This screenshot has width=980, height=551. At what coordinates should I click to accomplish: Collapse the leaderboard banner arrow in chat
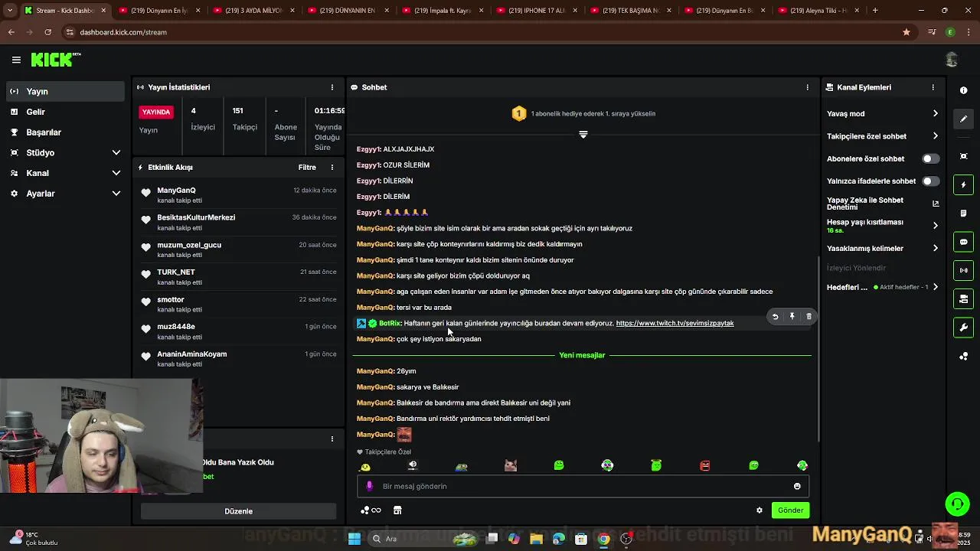pyautogui.click(x=583, y=135)
